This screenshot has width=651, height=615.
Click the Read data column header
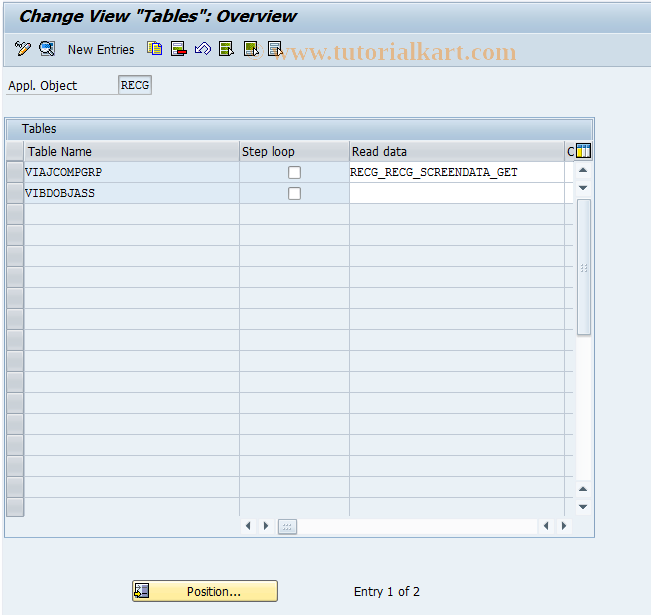[457, 152]
